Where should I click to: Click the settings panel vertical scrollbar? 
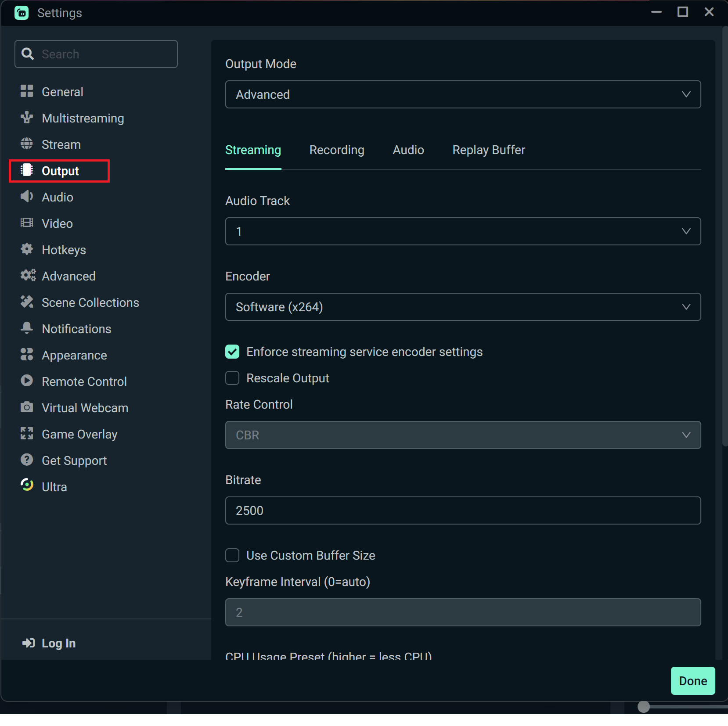point(724,237)
